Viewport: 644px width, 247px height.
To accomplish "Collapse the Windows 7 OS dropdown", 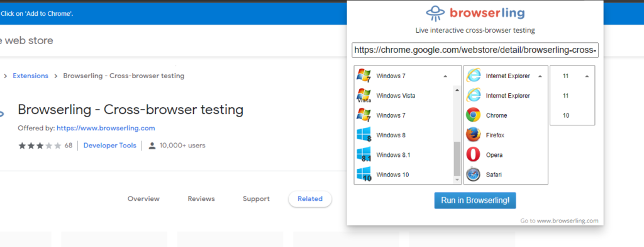I will [446, 76].
